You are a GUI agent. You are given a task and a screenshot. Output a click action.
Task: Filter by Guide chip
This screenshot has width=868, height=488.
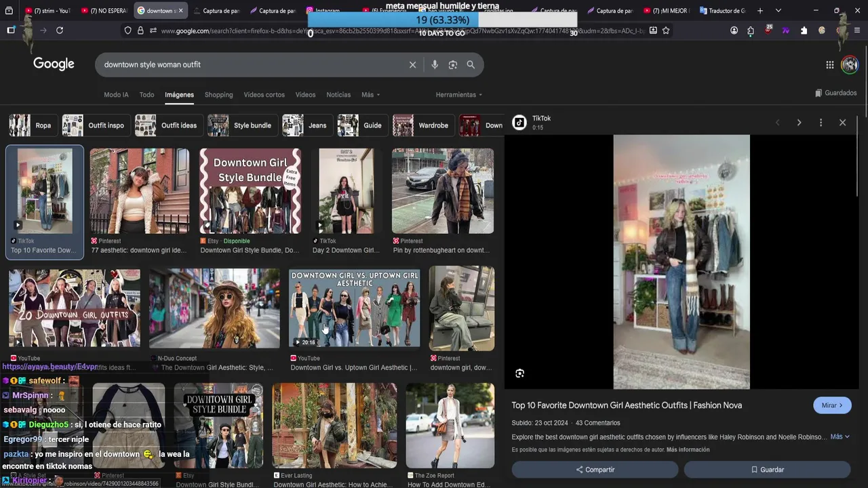[x=361, y=125]
